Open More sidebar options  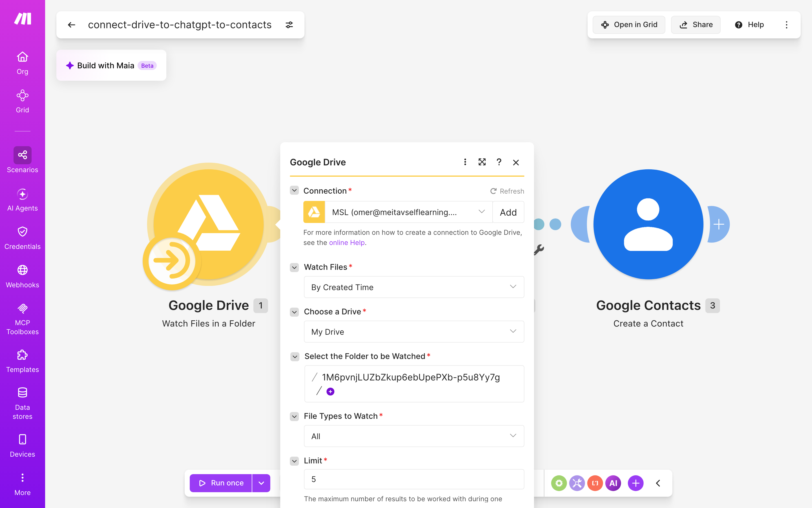[23, 484]
